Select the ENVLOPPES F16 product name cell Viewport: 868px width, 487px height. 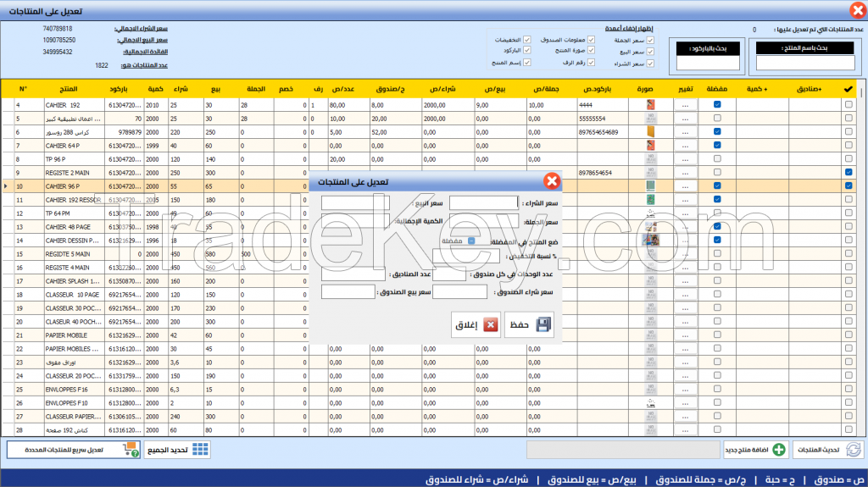coord(75,390)
